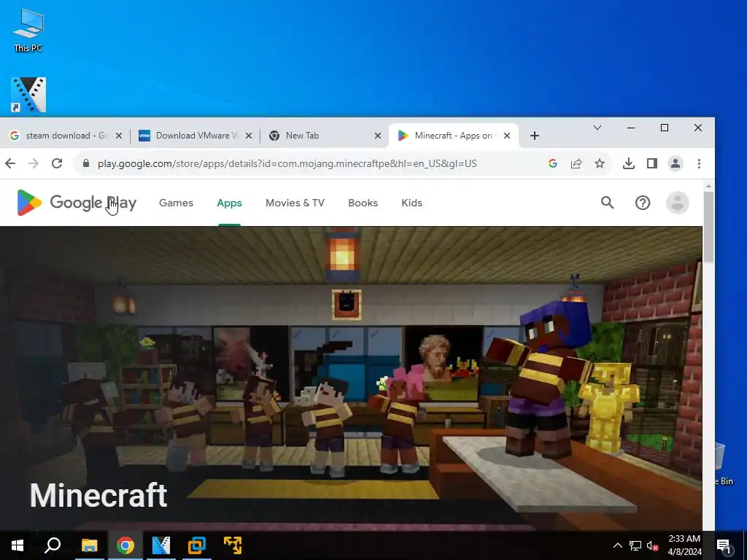Open File Explorer from taskbar
Viewport: 747px width, 560px height.
tap(89, 545)
